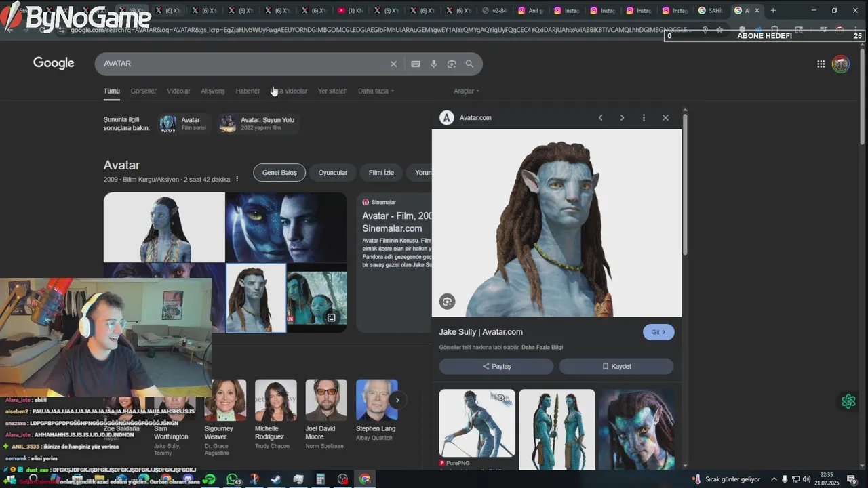Open the notification center icon
Screen dimensions: 868x488
[852, 479]
